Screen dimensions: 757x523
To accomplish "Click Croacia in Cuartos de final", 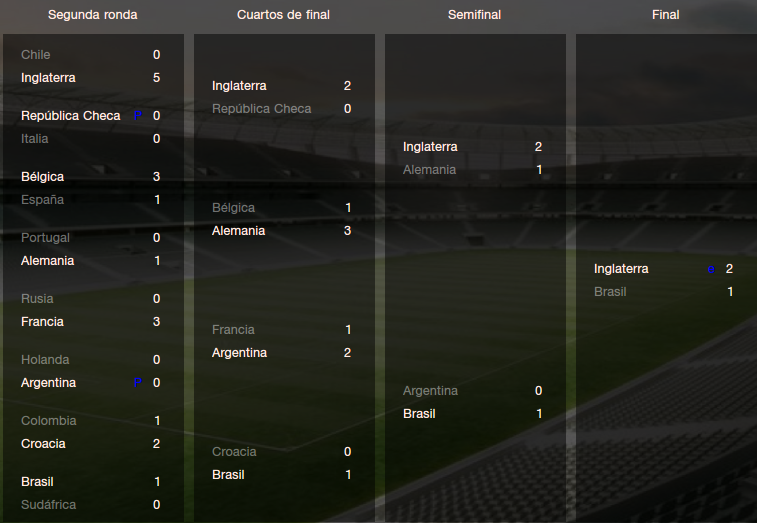I will coord(234,452).
